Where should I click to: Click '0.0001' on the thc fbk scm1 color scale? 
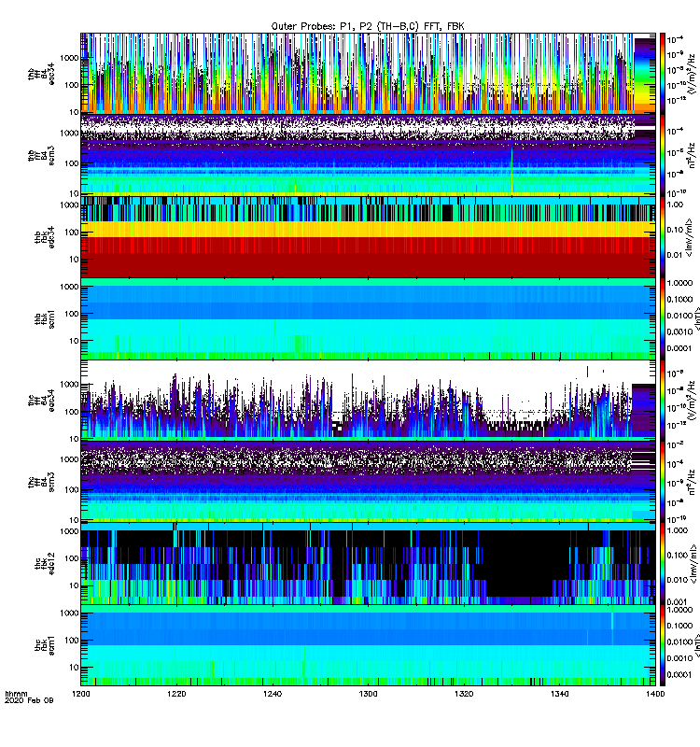click(680, 674)
